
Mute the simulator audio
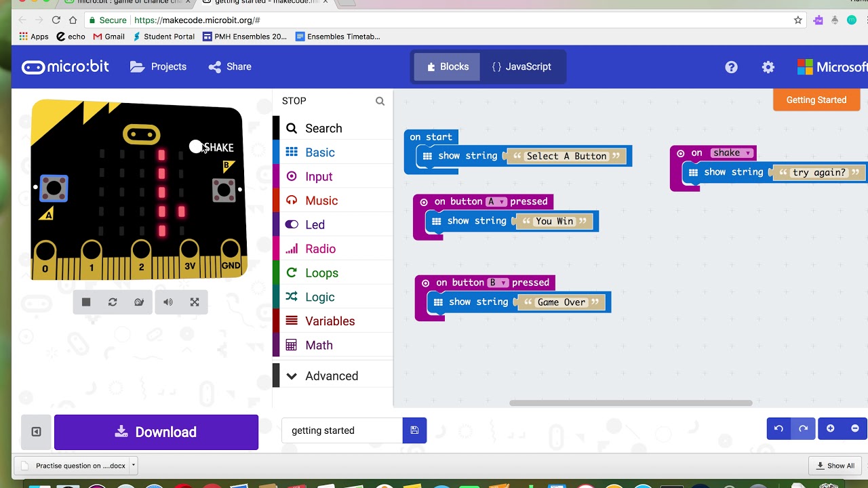[x=168, y=302]
